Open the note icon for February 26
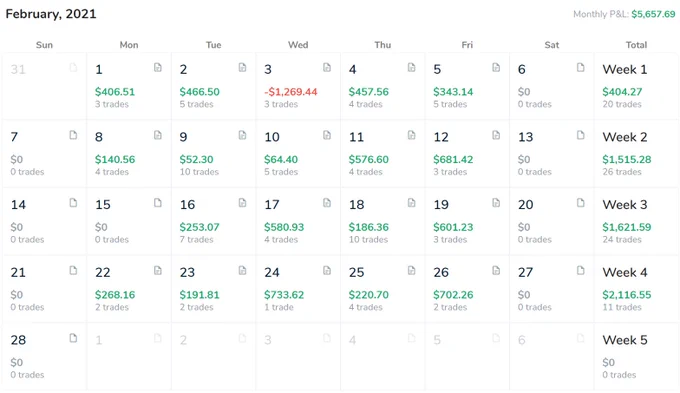 pyautogui.click(x=496, y=271)
